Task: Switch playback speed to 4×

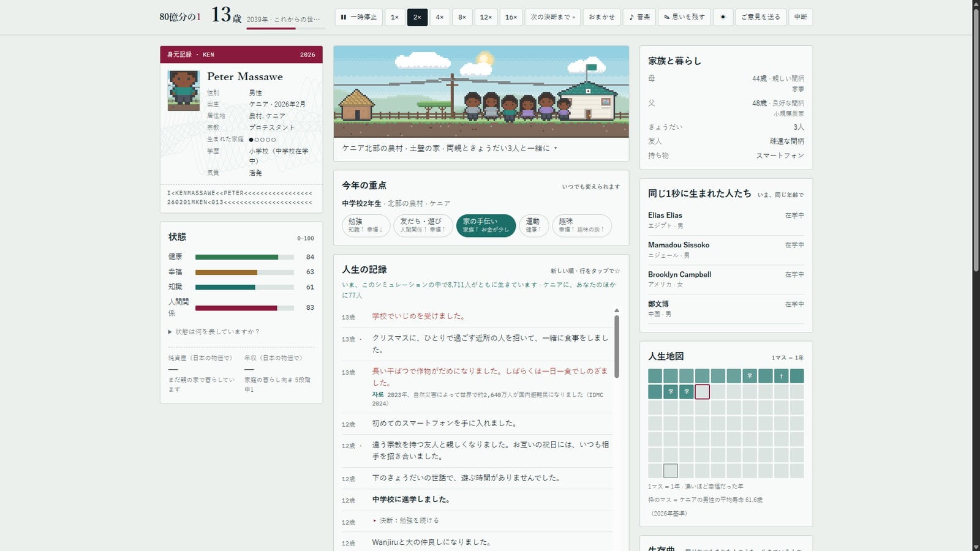Action: pyautogui.click(x=440, y=17)
